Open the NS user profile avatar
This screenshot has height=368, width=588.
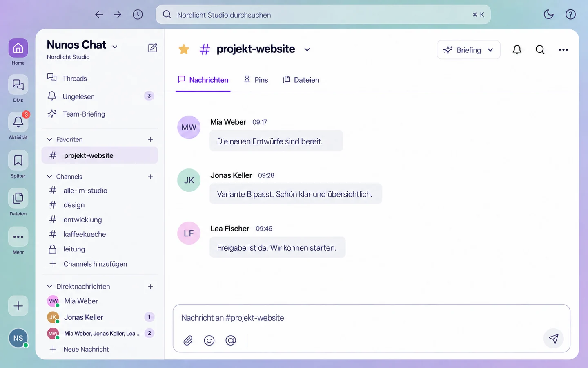[18, 338]
